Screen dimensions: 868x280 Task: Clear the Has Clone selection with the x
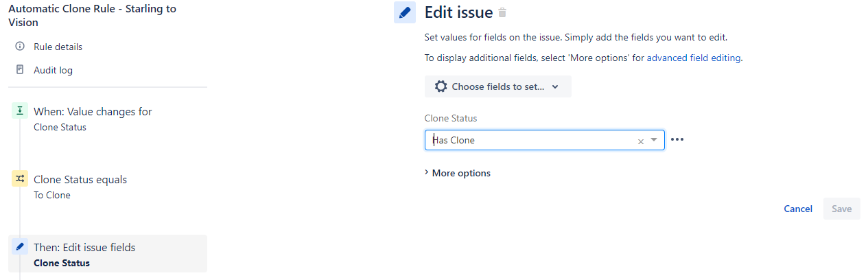(x=641, y=141)
